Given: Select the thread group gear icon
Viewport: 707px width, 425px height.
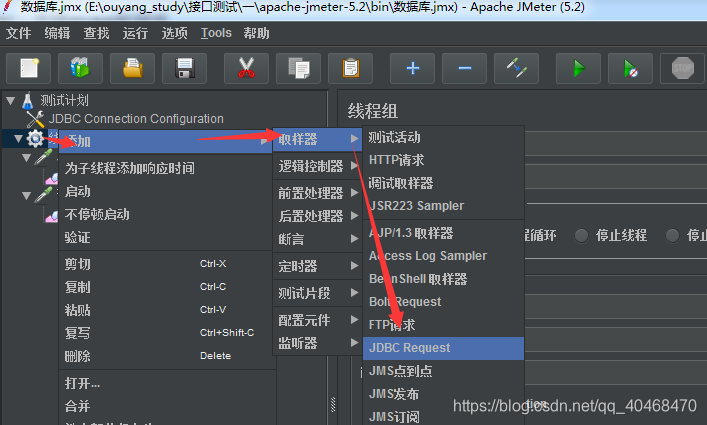Looking at the screenshot, I should point(35,138).
